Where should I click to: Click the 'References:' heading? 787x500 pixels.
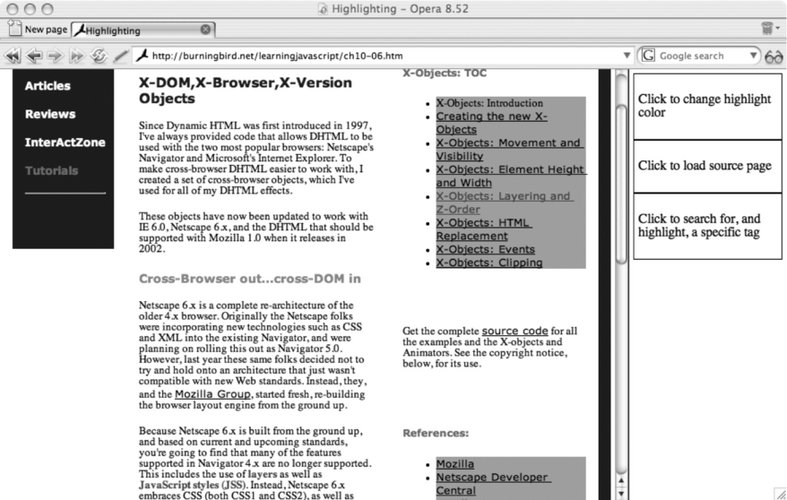tap(436, 433)
